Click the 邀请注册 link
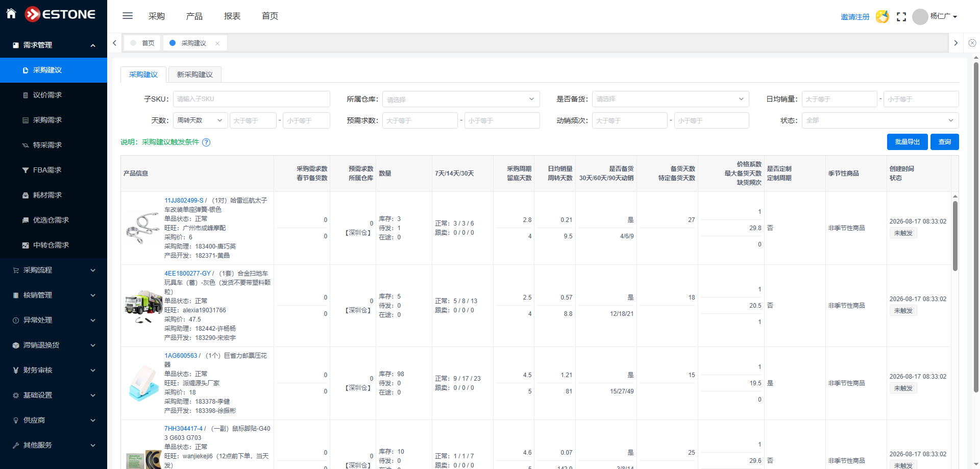Viewport: 980px width, 469px height. pyautogui.click(x=855, y=17)
